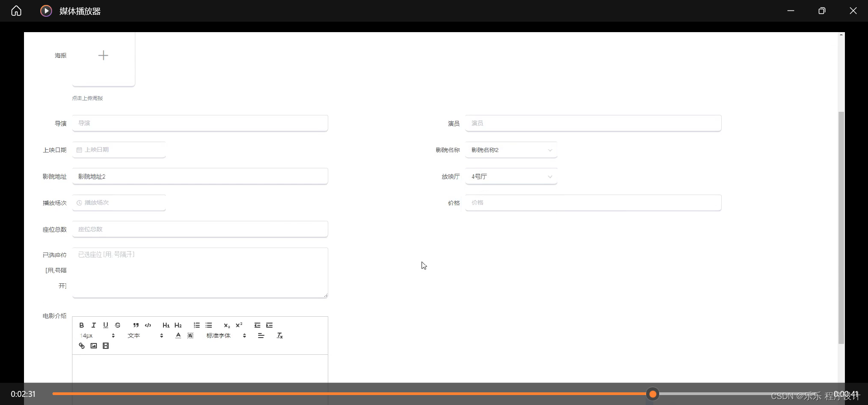Expand the 影院名称 dropdown showing 影院名称2
The image size is (868, 405).
pos(511,150)
